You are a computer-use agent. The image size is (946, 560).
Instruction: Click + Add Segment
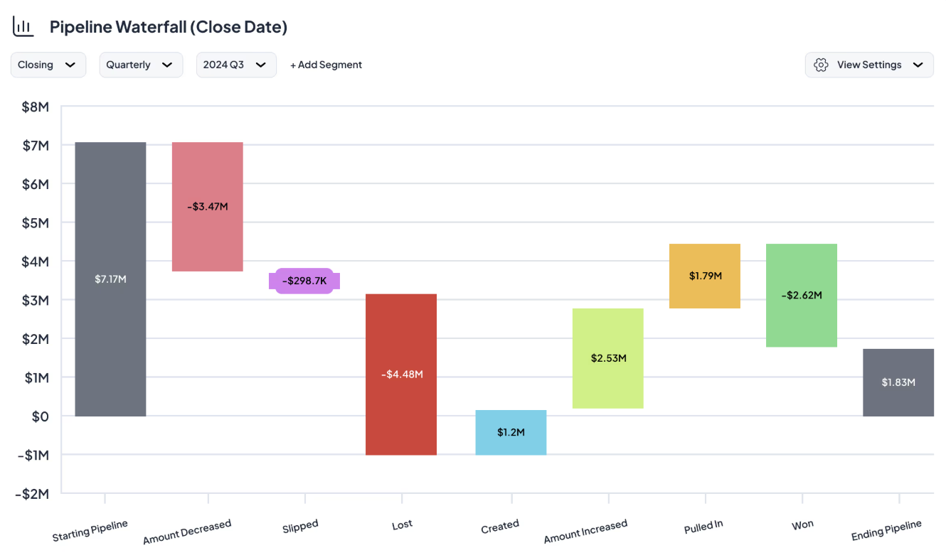(326, 64)
